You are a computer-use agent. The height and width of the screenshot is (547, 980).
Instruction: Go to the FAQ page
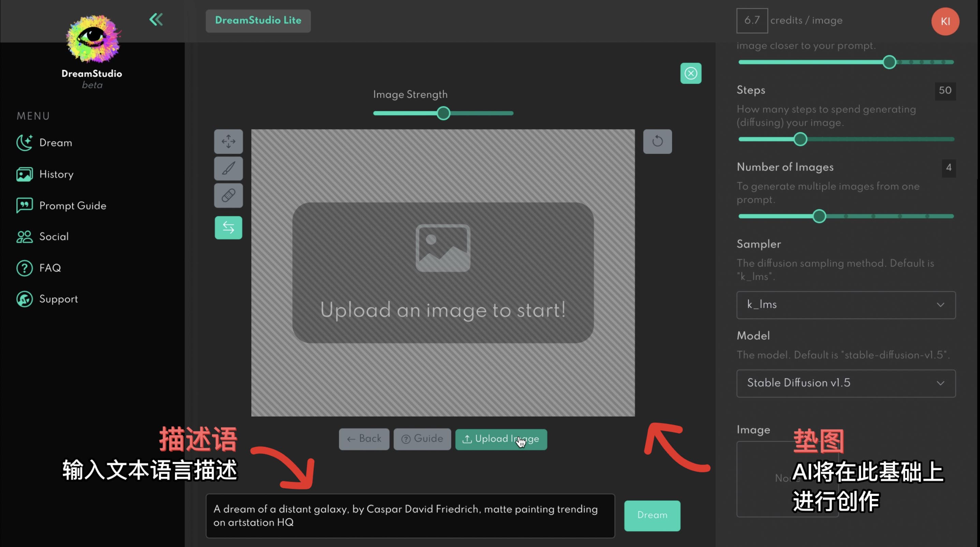click(x=50, y=268)
